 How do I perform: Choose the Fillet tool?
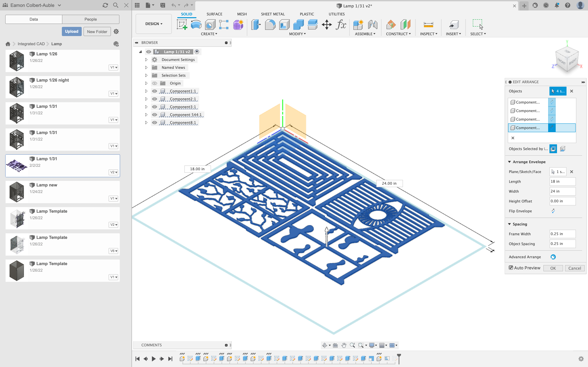270,25
